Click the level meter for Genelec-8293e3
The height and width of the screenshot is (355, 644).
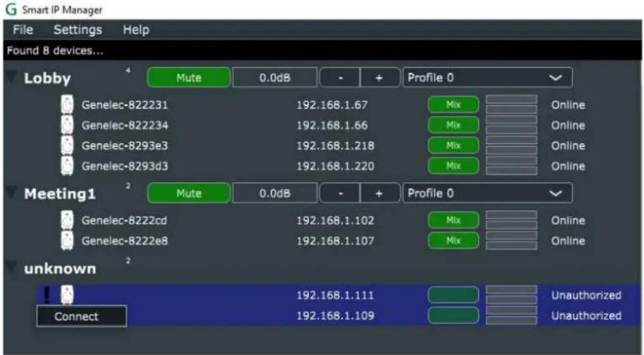click(x=511, y=145)
